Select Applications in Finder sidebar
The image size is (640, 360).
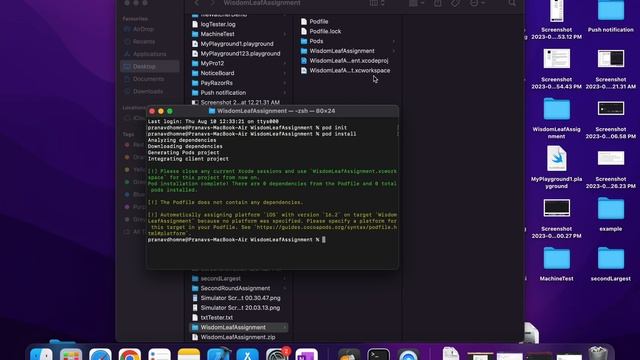pos(149,54)
